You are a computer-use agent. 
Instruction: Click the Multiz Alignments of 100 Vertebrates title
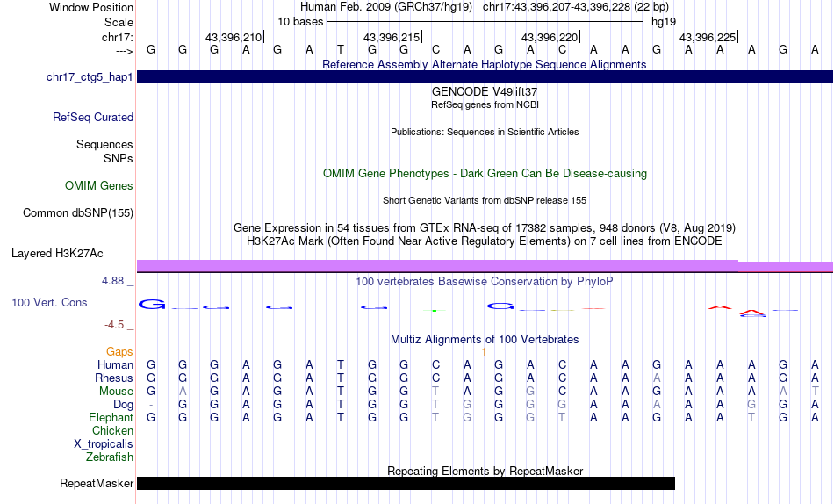[485, 340]
